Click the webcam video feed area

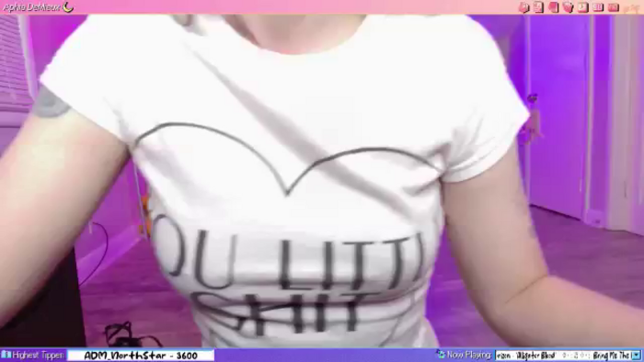pos(322,181)
